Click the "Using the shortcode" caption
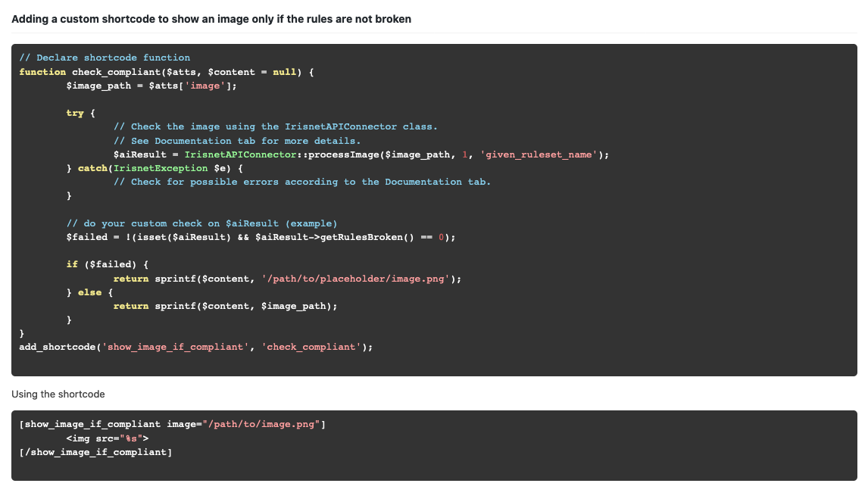 click(x=58, y=394)
